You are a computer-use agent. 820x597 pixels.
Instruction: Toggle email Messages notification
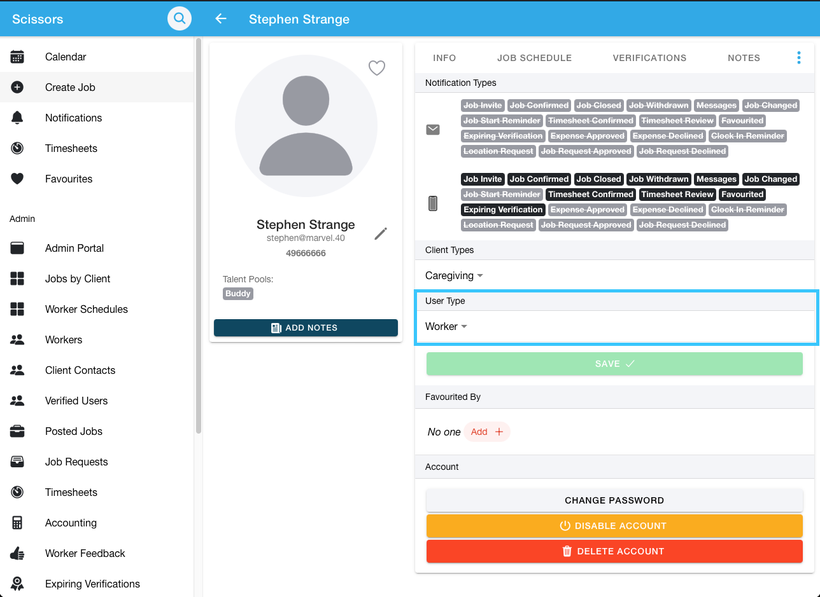716,106
